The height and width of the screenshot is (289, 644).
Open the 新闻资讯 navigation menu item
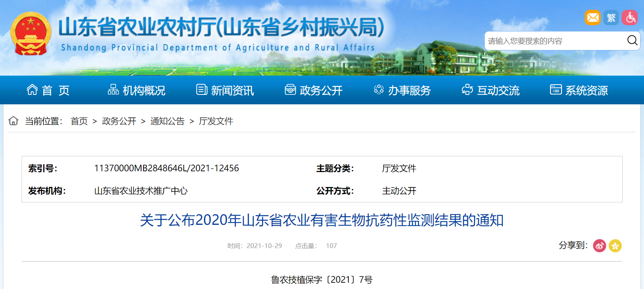pos(232,91)
